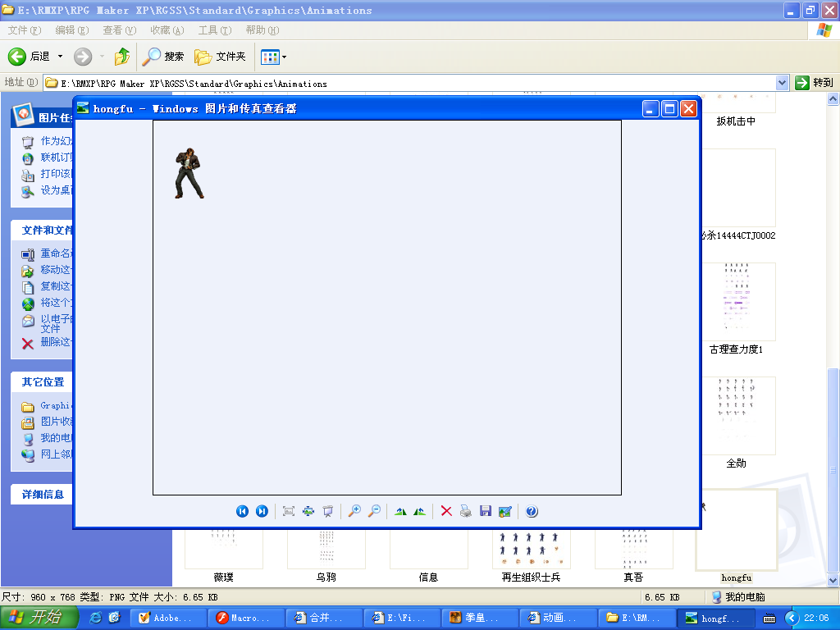
Task: Zoom out with magnifier minus icon
Action: pos(374,511)
